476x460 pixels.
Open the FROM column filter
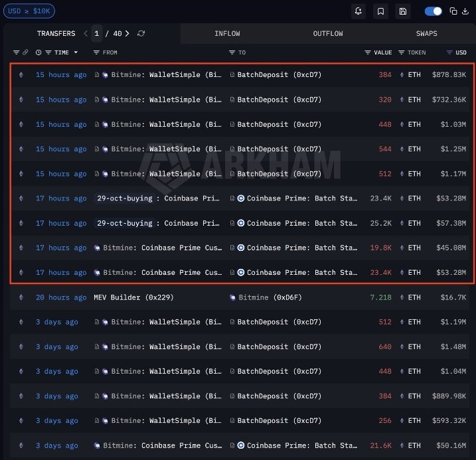[x=96, y=52]
